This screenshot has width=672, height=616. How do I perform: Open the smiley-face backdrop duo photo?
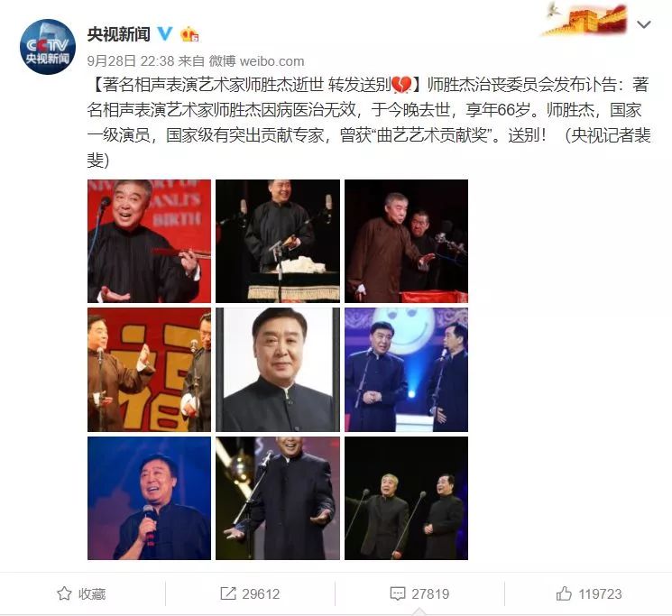(x=406, y=370)
